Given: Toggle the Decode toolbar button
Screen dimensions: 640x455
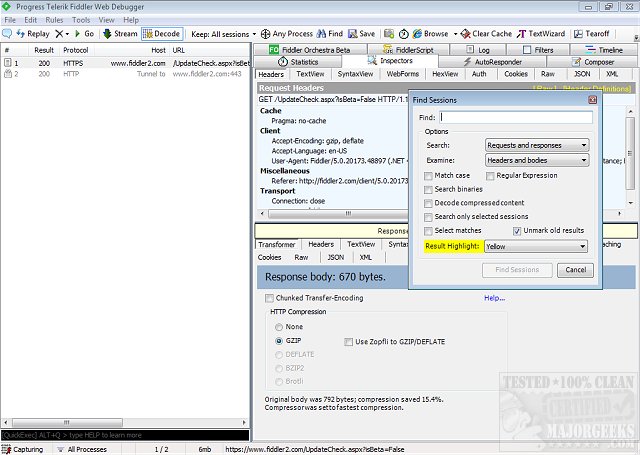Looking at the screenshot, I should (x=162, y=34).
